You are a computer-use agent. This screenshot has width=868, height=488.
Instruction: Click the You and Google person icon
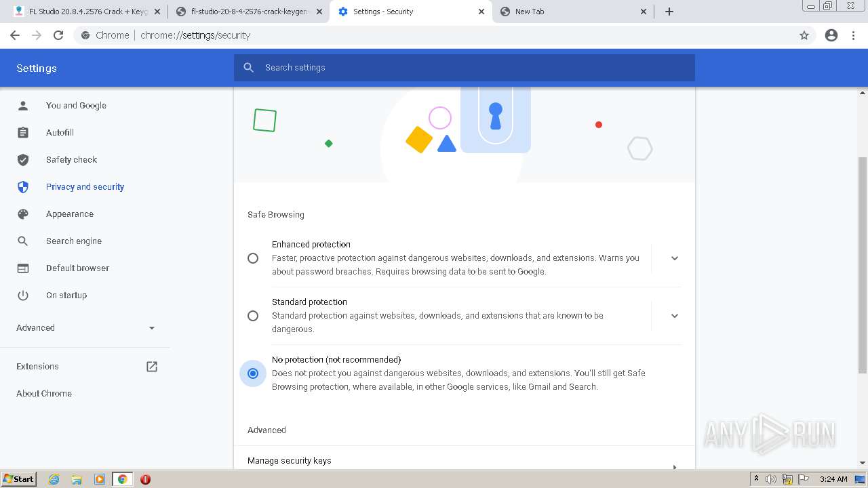(23, 106)
